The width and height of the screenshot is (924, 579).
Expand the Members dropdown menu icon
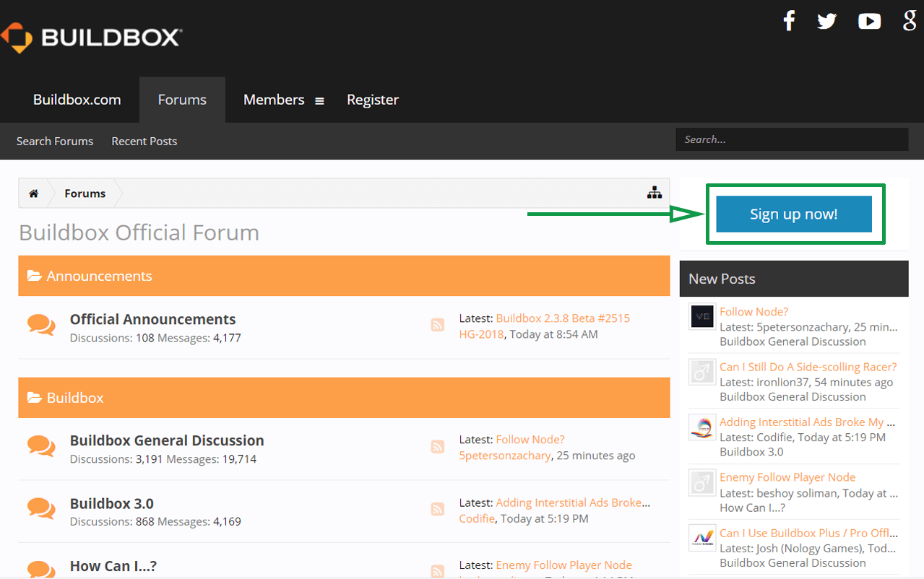(319, 101)
